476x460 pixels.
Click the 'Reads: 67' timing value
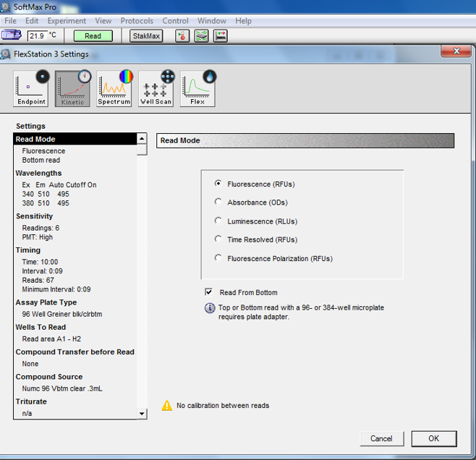[x=38, y=280]
